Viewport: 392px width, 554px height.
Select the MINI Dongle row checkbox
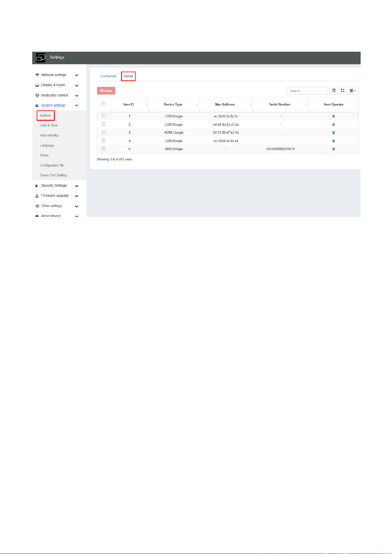coord(104,149)
